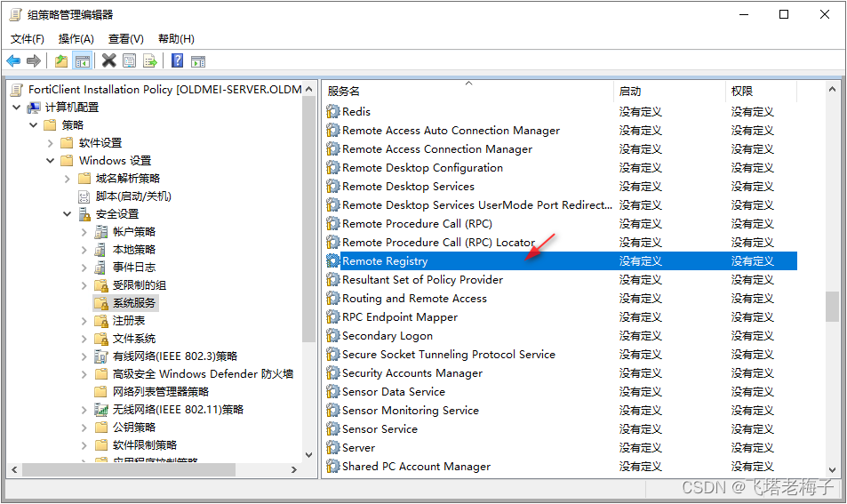
Task: Collapse the Windows 设置 tree node
Action: pyautogui.click(x=51, y=161)
